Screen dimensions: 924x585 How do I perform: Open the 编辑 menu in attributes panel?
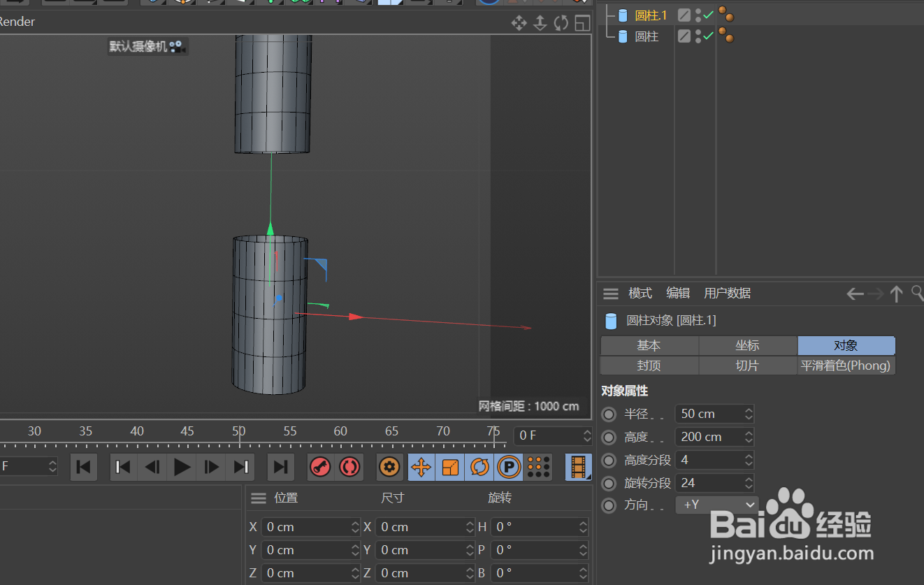coord(678,294)
